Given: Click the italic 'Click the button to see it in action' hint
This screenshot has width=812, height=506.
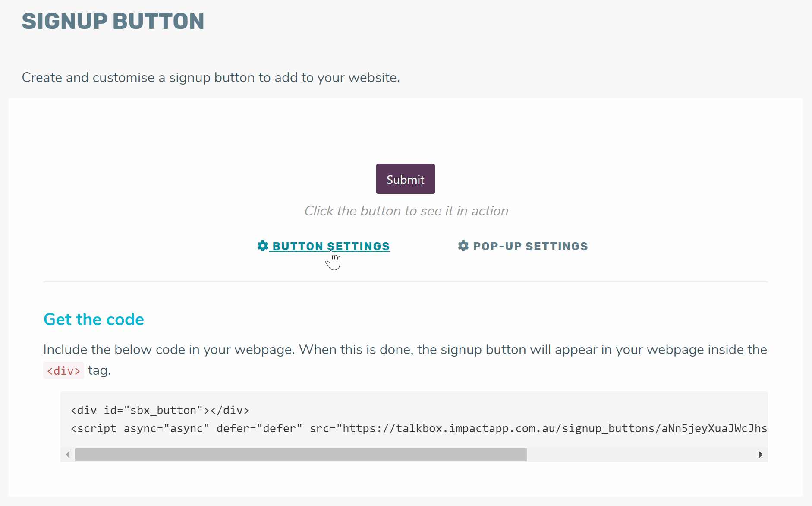Looking at the screenshot, I should click(406, 211).
